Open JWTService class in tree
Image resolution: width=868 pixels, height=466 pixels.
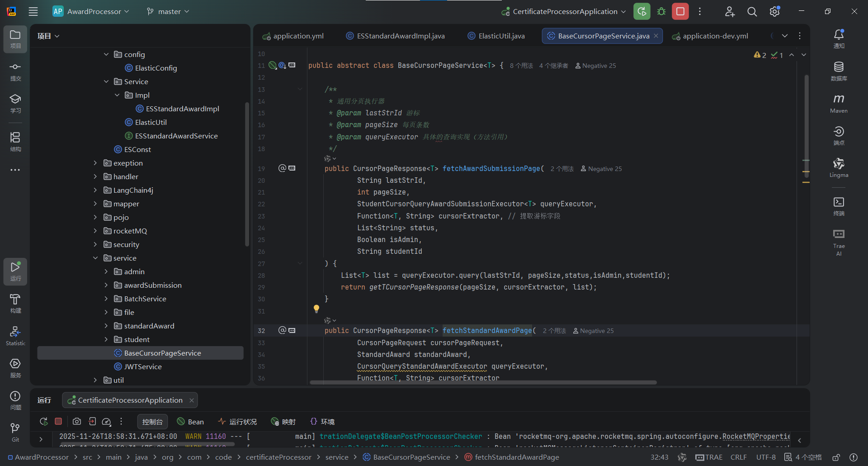[137, 366]
